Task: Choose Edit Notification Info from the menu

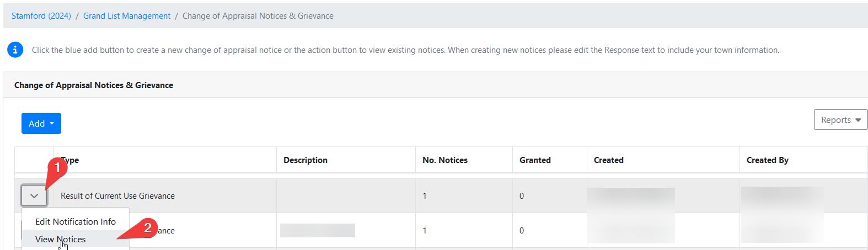Action: point(76,221)
